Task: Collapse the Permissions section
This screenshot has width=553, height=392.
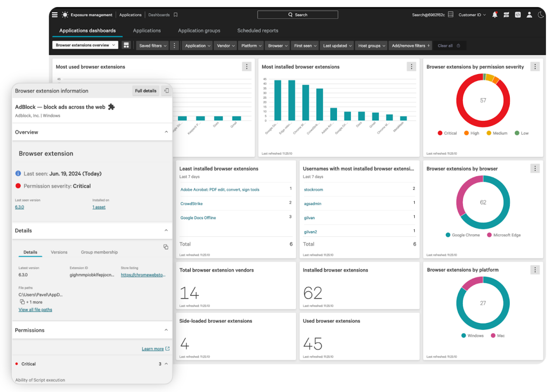Action: tap(166, 330)
